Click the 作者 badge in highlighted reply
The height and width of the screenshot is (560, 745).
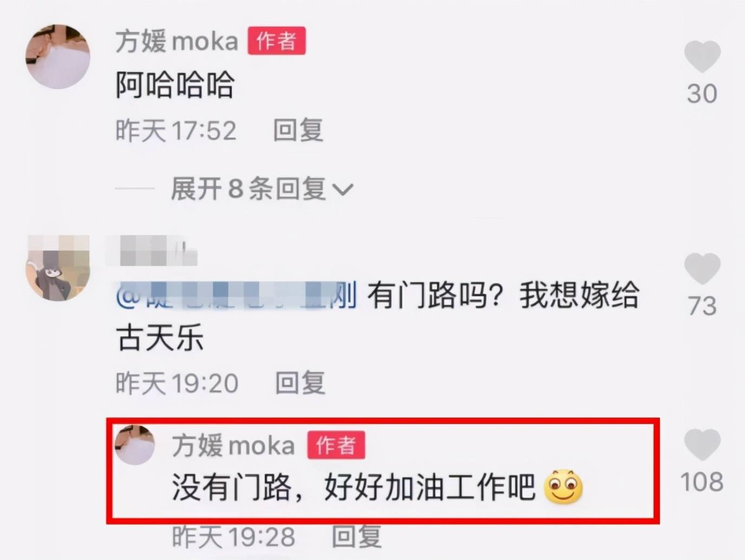click(x=336, y=445)
